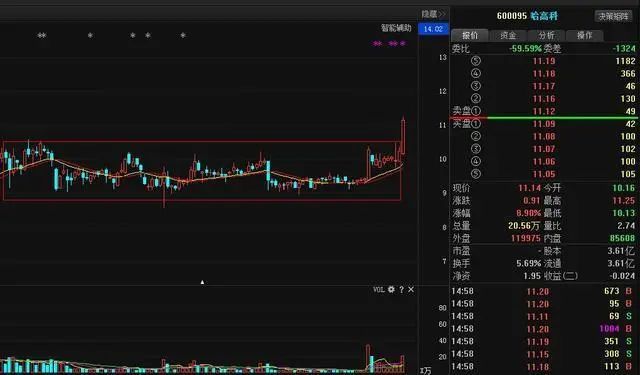Select buy-4 price 11.06
Viewport: 640px width, 375px height.
point(544,162)
